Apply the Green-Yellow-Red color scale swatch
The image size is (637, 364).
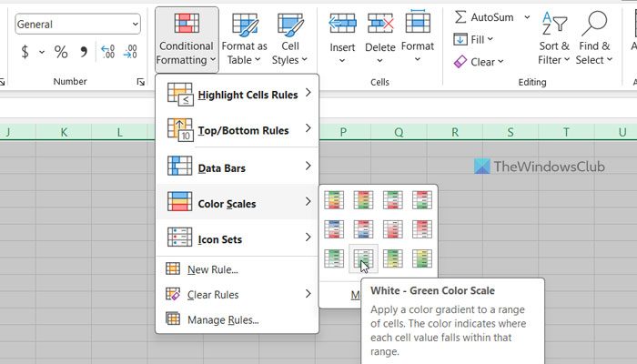pyautogui.click(x=334, y=199)
